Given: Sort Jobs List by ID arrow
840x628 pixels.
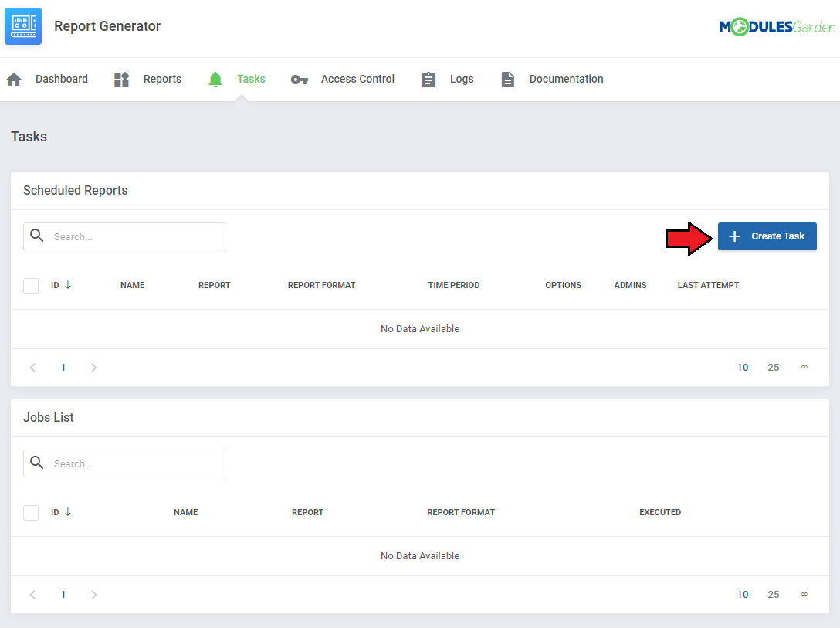Looking at the screenshot, I should (67, 512).
